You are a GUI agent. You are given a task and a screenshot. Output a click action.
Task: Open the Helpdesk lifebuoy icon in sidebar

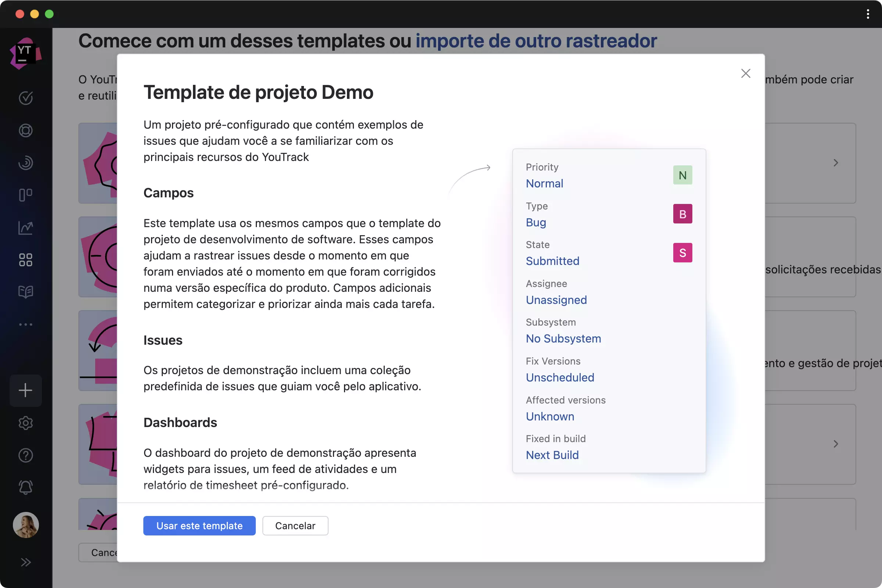click(x=25, y=130)
